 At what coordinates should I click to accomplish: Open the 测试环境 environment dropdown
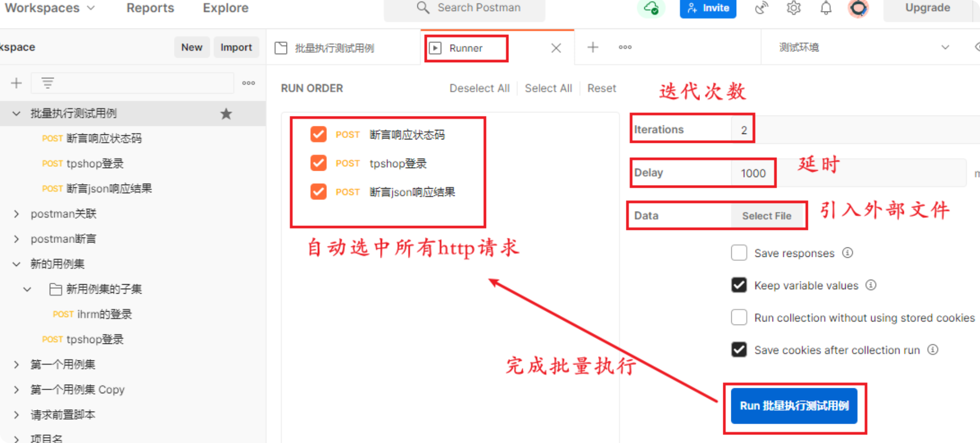tap(865, 47)
